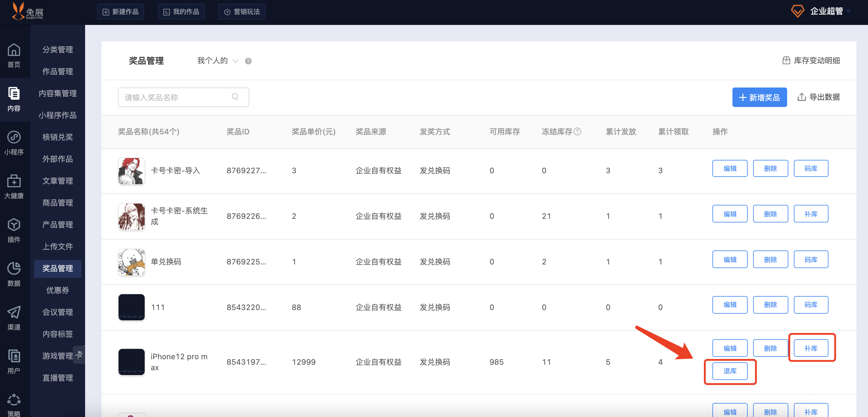Click 退库 for iPhone12 pro max prize
868x417 pixels.
coord(730,371)
